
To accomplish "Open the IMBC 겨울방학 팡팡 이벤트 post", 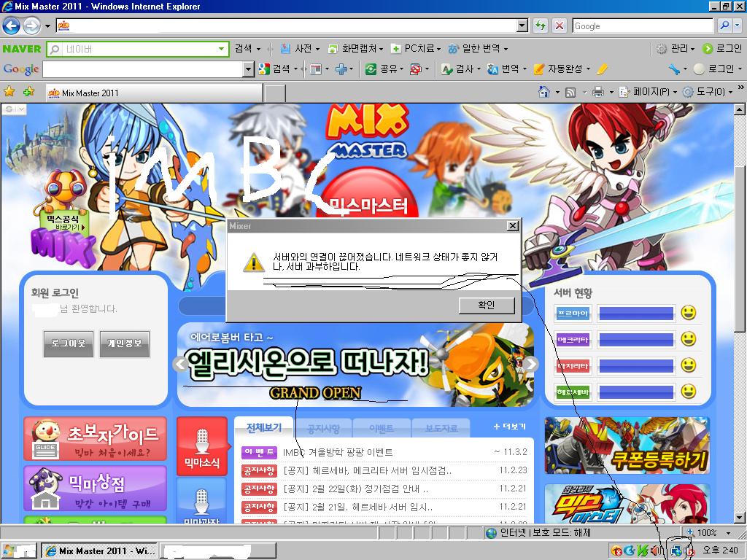I will [338, 452].
